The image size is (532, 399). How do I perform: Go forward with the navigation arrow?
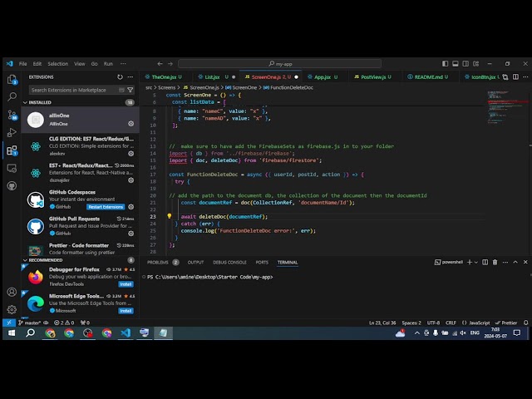click(x=170, y=64)
